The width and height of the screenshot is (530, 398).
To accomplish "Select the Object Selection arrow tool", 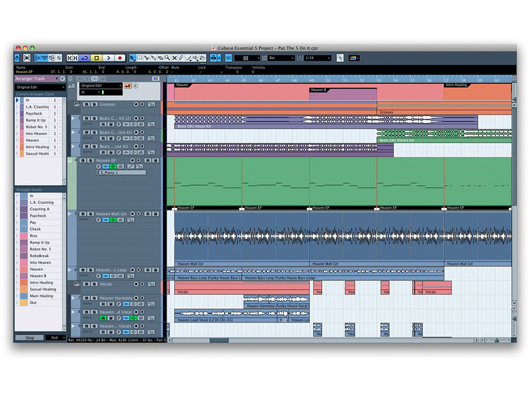I will [132, 58].
